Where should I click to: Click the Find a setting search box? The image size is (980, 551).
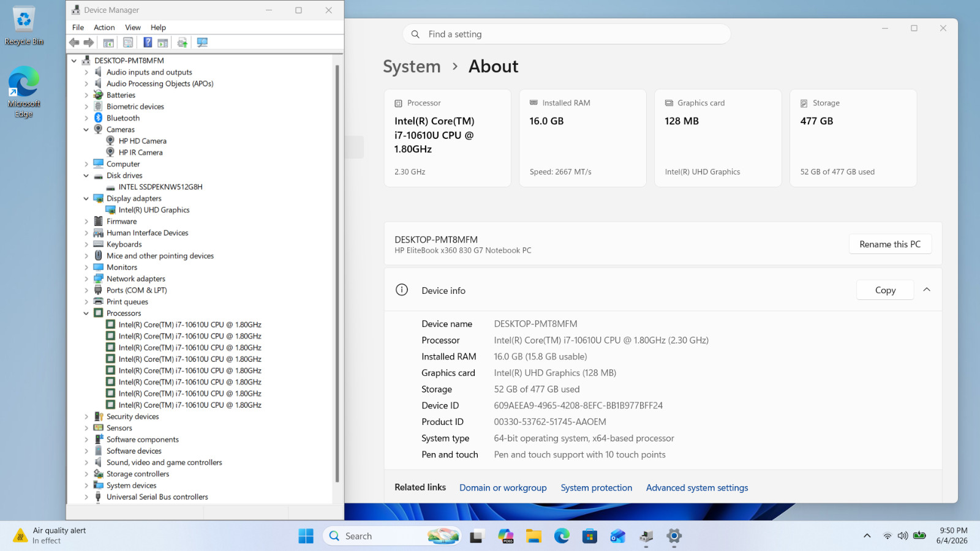click(x=567, y=34)
